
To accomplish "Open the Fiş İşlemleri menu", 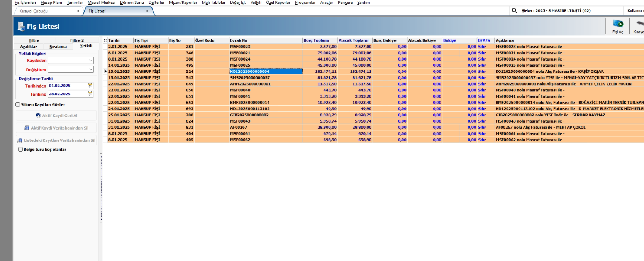I will 25,2.
